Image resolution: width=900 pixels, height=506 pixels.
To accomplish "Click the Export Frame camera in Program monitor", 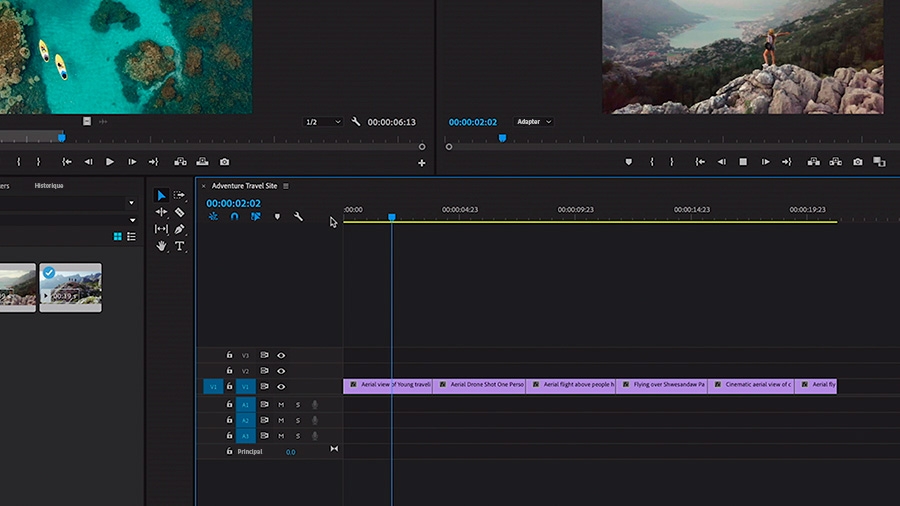I will pos(858,161).
